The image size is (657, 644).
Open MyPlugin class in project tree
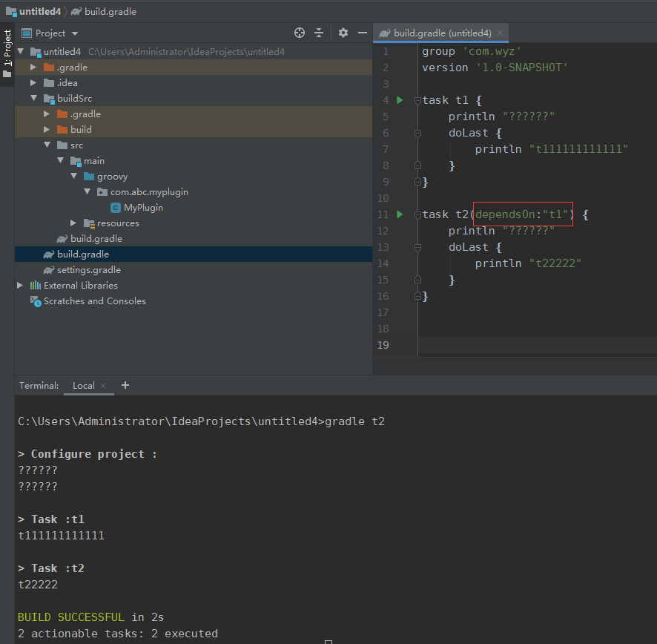[143, 208]
